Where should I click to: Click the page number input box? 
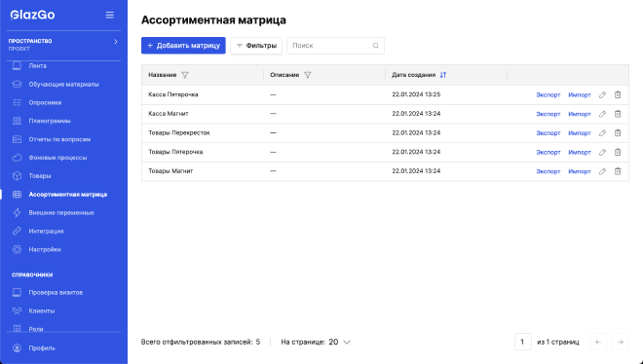tap(523, 342)
